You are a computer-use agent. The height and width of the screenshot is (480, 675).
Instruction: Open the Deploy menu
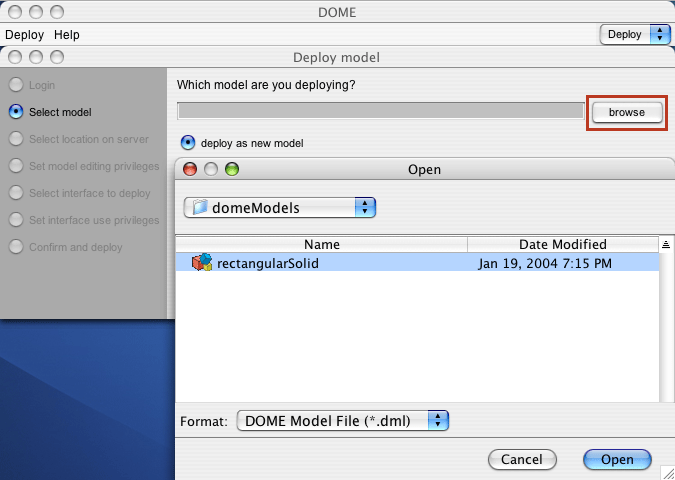pos(25,34)
